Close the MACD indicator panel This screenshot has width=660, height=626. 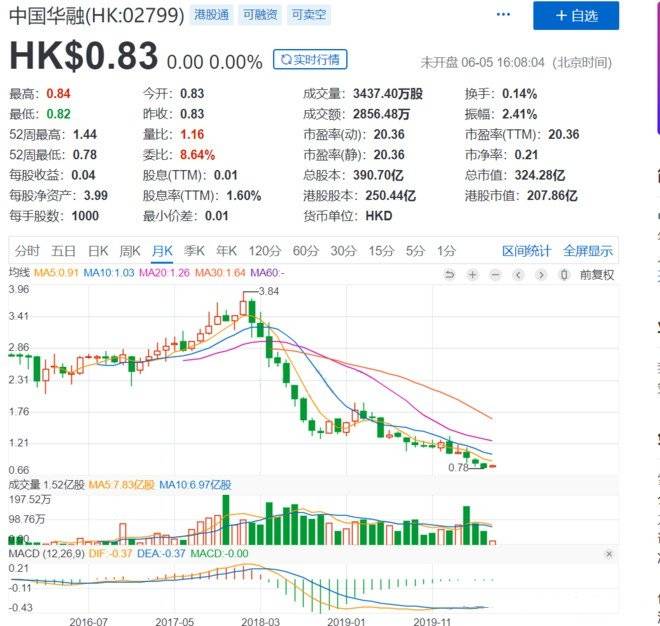point(609,554)
